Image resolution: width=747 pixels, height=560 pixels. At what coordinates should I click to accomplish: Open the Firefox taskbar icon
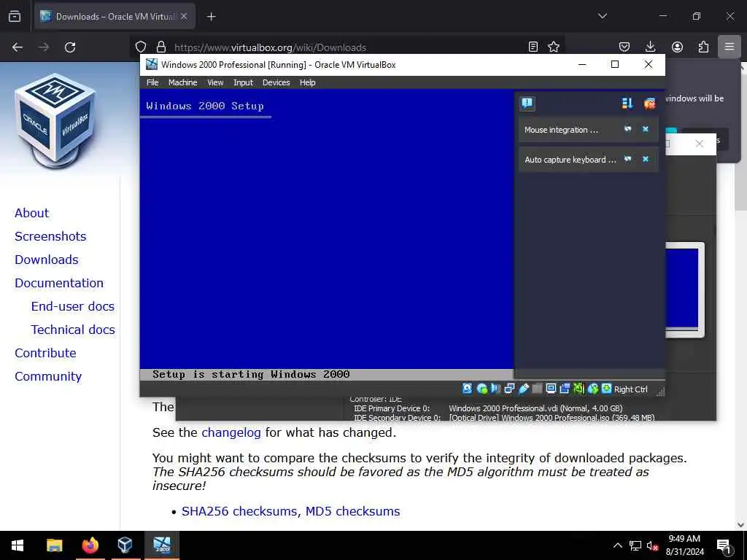[90, 545]
